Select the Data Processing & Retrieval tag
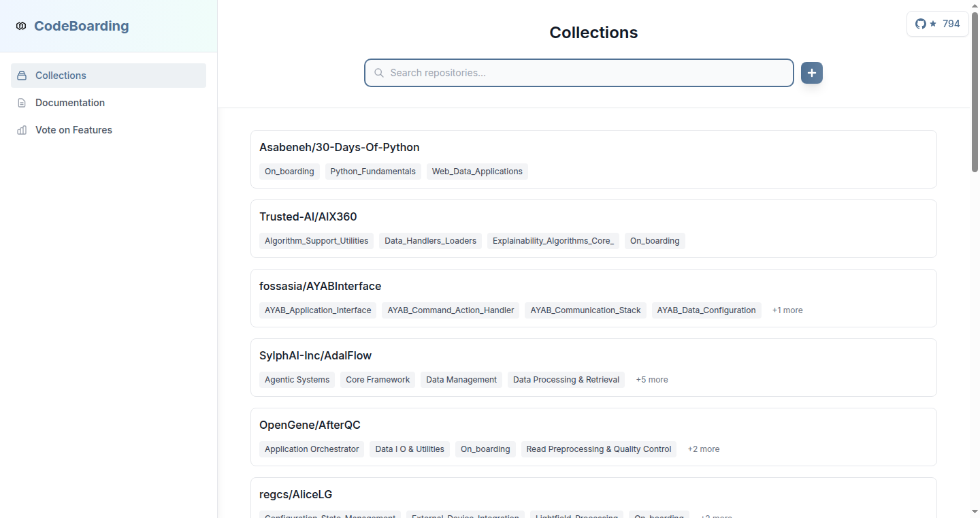 tap(566, 380)
